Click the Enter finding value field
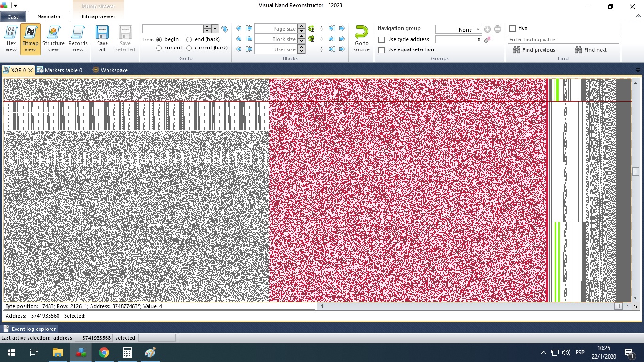This screenshot has height=362, width=644. coord(563,40)
